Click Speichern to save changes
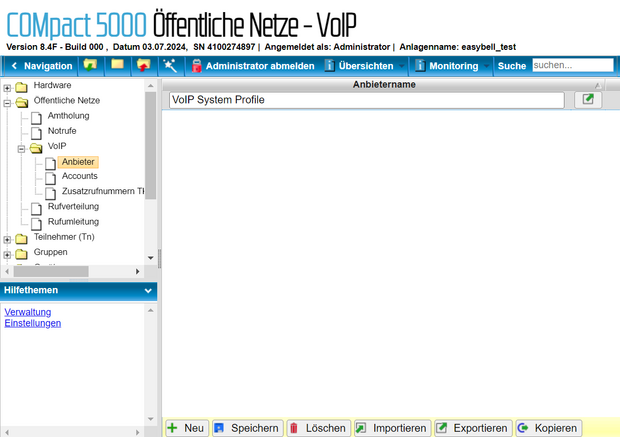The image size is (620, 437). (246, 428)
